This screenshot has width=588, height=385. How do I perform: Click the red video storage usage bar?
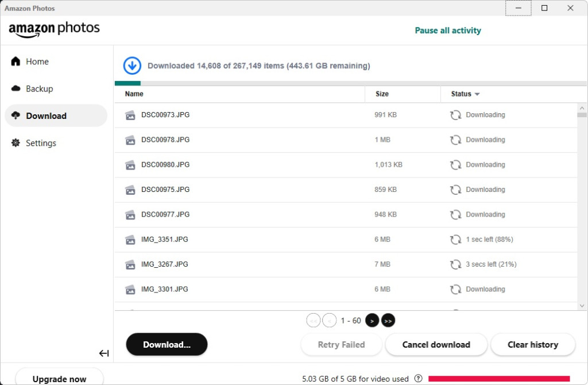[x=499, y=379]
